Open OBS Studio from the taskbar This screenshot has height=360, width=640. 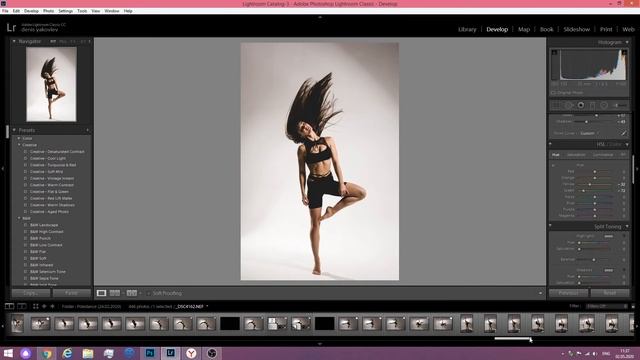pyautogui.click(x=212, y=353)
